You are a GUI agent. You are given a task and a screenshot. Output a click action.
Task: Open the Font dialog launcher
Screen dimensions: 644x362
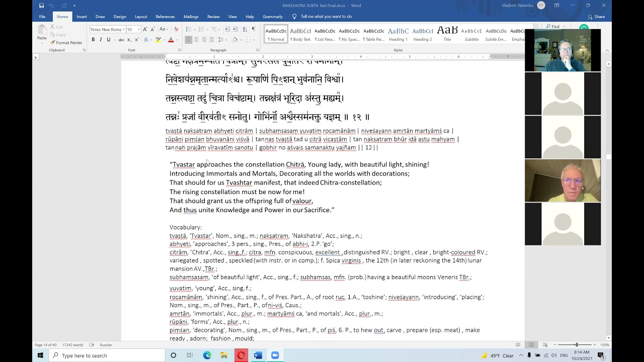coord(180,50)
